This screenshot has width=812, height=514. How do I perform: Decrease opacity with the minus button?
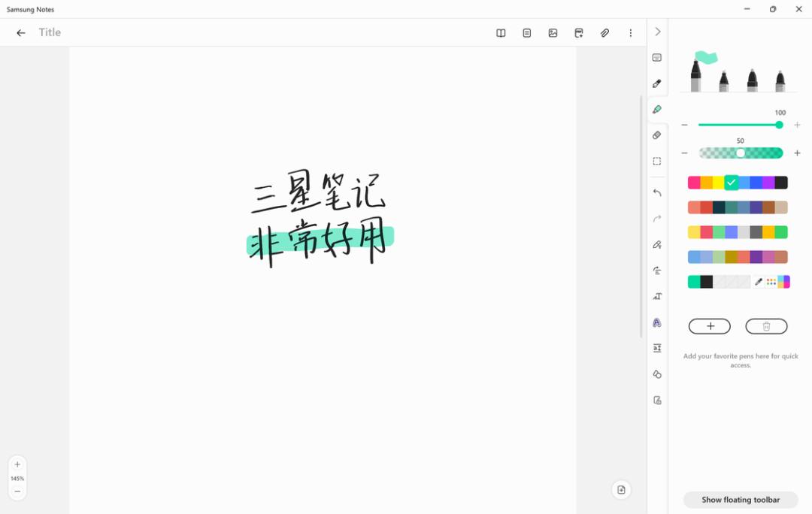[685, 153]
